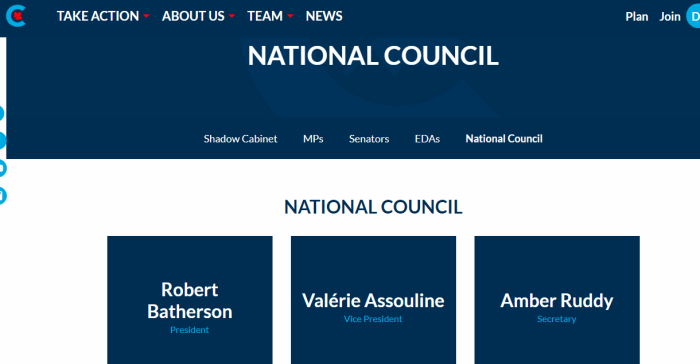The width and height of the screenshot is (700, 364).
Task: Click the Conservative party logo icon
Action: coord(16,16)
